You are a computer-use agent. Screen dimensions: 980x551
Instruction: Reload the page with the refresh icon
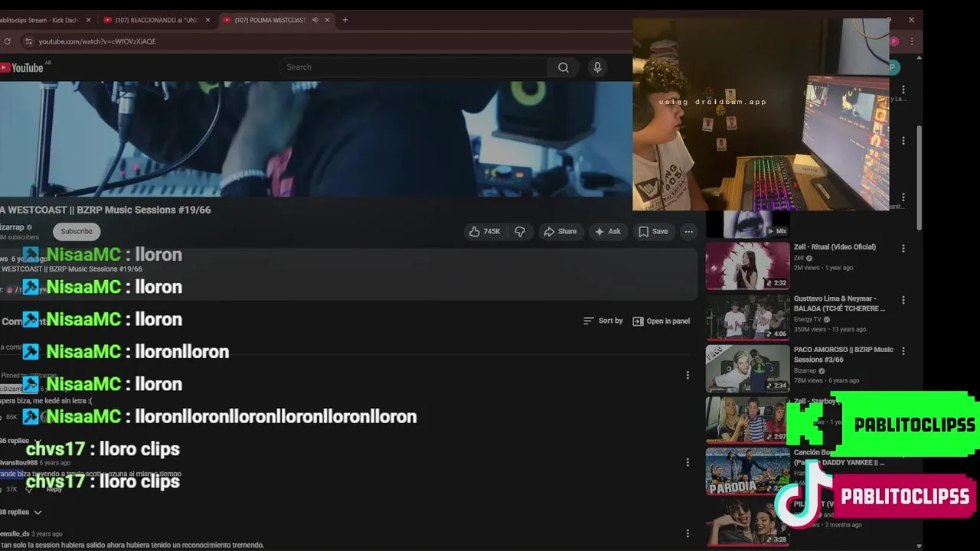(x=8, y=41)
